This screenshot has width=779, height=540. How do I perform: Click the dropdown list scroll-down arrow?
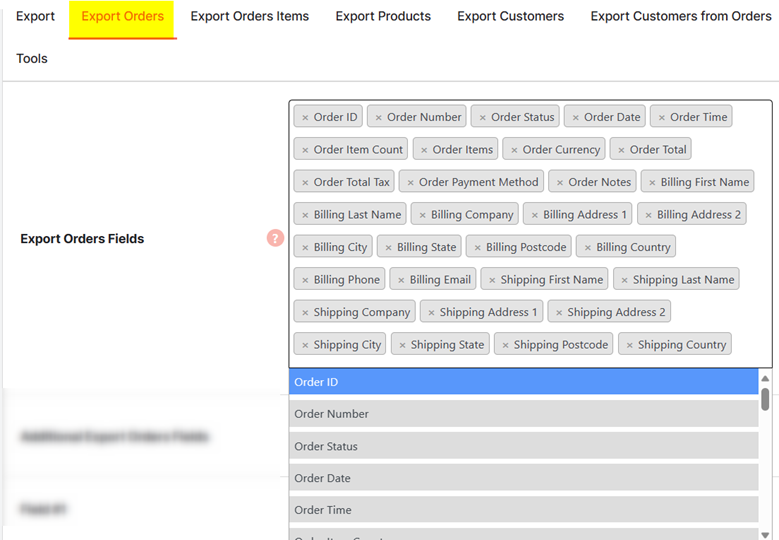pos(765,535)
